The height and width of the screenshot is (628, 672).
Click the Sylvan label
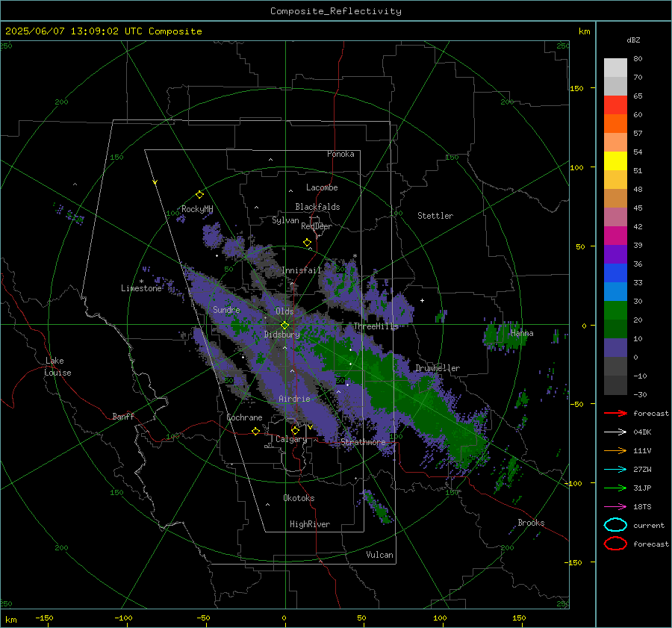pyautogui.click(x=285, y=220)
